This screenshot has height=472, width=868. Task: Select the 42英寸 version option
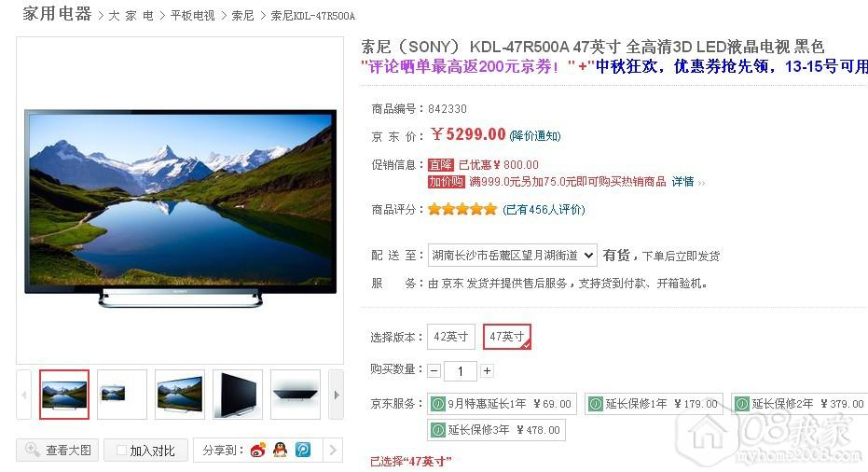click(450, 337)
